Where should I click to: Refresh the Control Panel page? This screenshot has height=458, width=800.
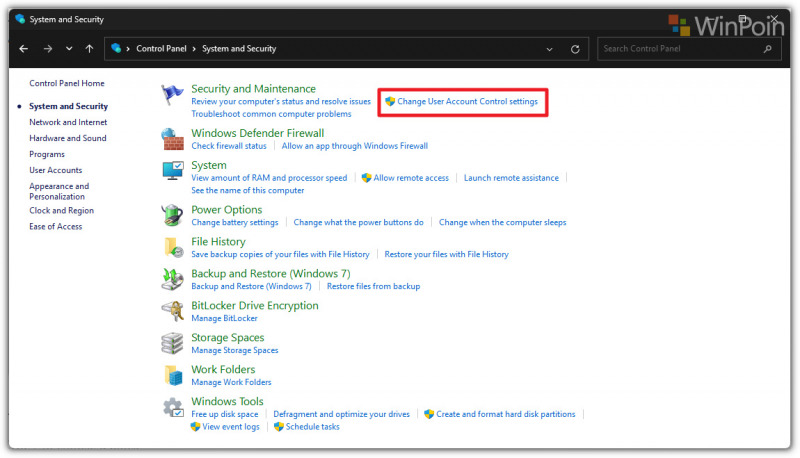coord(575,49)
